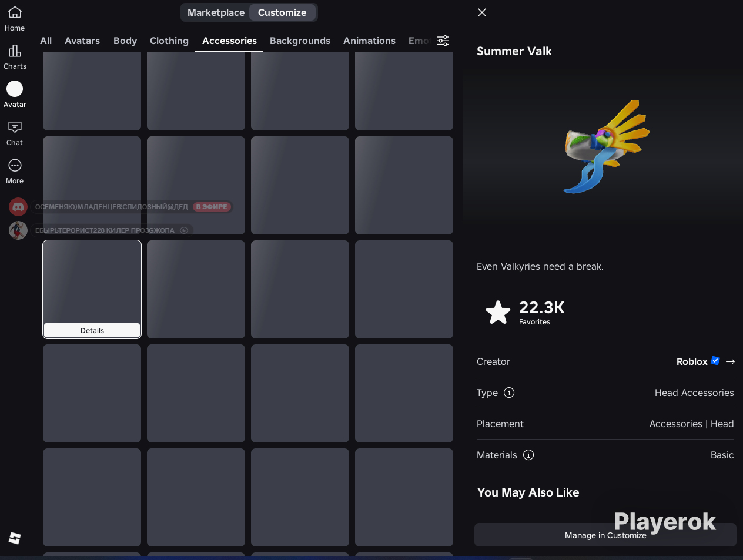Open the Avatar sidebar icon
Viewport: 743px width, 560px height.
pos(15,89)
